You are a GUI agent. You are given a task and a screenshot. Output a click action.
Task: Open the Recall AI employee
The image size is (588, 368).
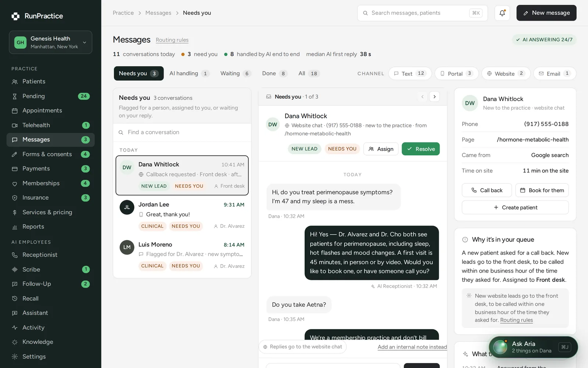51,298
